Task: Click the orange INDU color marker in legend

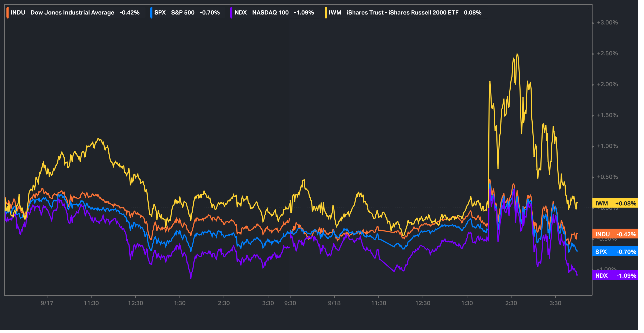Action: click(x=8, y=13)
